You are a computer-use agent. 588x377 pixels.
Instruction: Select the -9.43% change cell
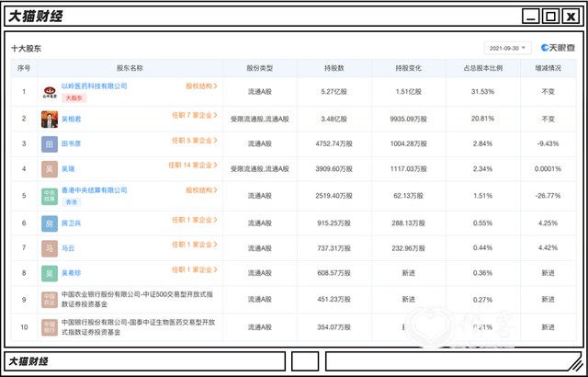(x=548, y=143)
